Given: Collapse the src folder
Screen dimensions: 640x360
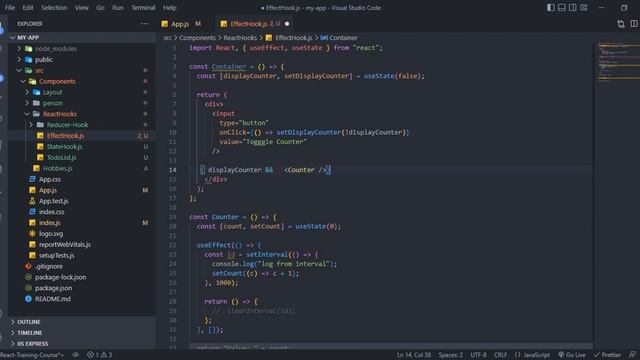Looking at the screenshot, I should 82,70.
